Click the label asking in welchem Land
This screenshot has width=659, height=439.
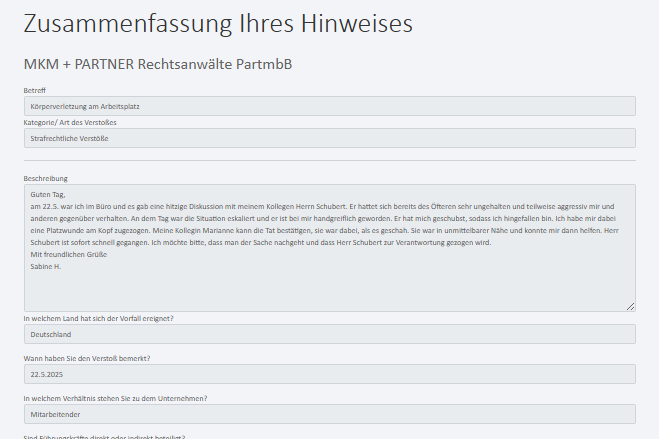point(98,318)
